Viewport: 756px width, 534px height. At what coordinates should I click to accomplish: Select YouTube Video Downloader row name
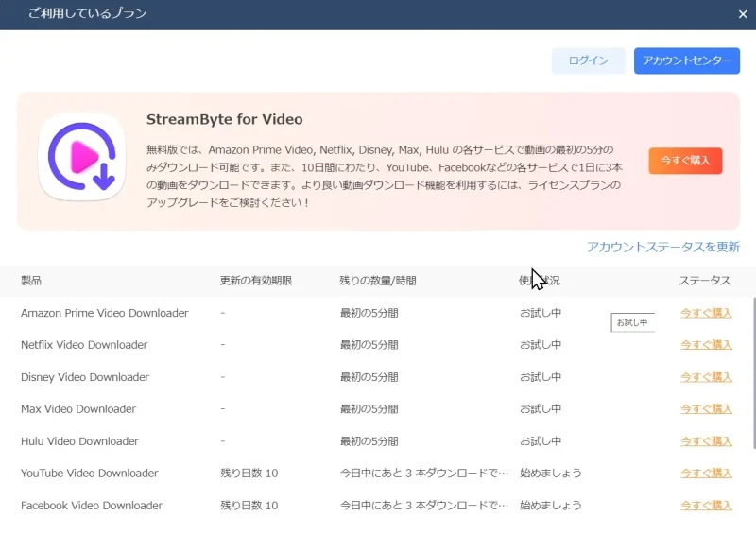(x=89, y=474)
